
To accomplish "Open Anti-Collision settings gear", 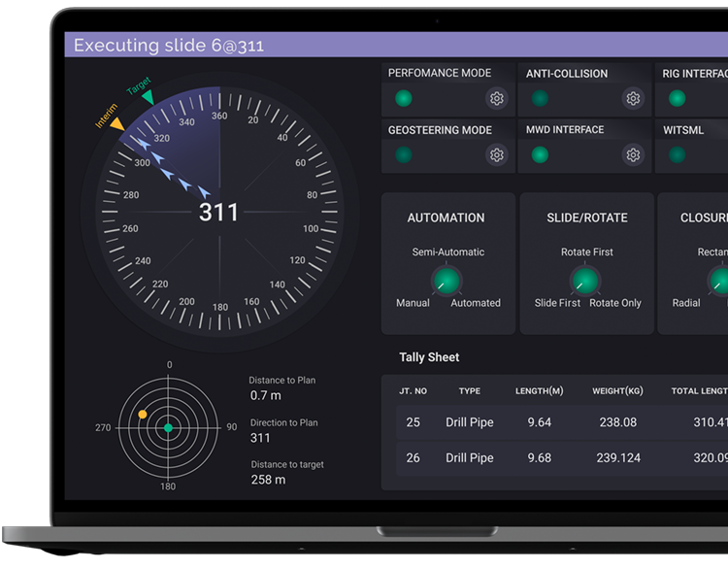I will pos(633,98).
